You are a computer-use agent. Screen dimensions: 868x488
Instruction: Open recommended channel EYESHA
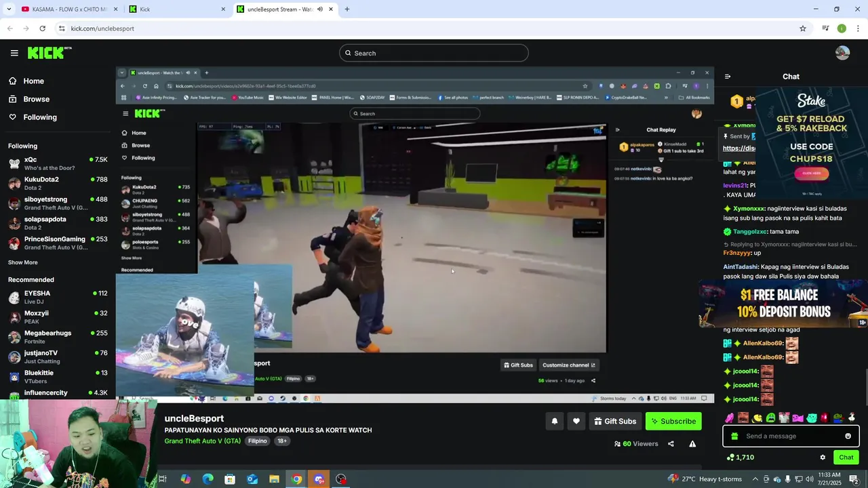(58, 297)
